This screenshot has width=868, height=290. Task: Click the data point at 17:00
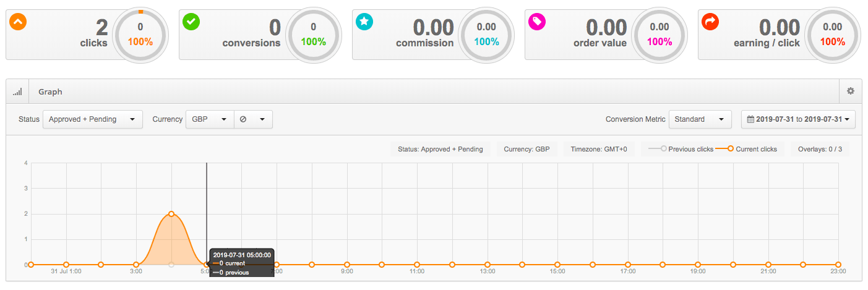[x=628, y=265]
